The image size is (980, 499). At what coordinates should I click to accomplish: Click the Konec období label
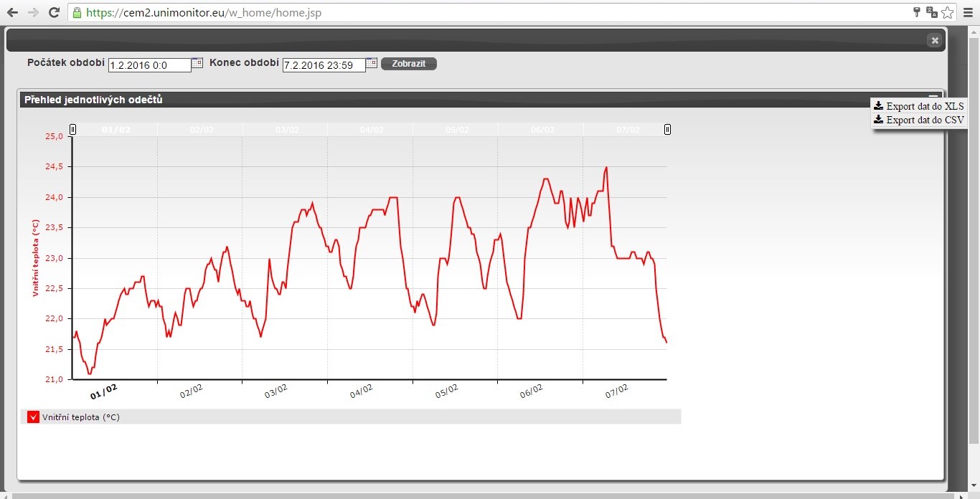coord(244,63)
